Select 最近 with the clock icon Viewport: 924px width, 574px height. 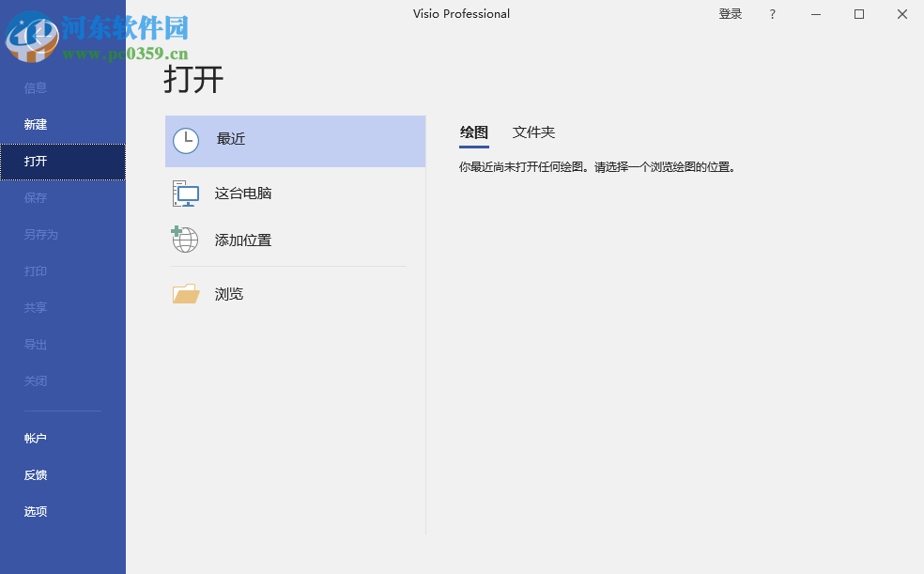click(230, 138)
